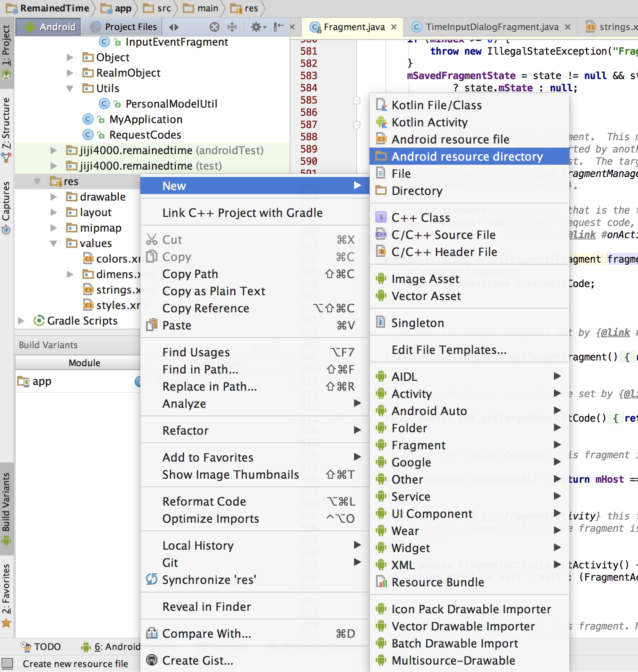Image resolution: width=638 pixels, height=672 pixels.
Task: Click the left-right arrows next to Project Files
Action: [174, 27]
